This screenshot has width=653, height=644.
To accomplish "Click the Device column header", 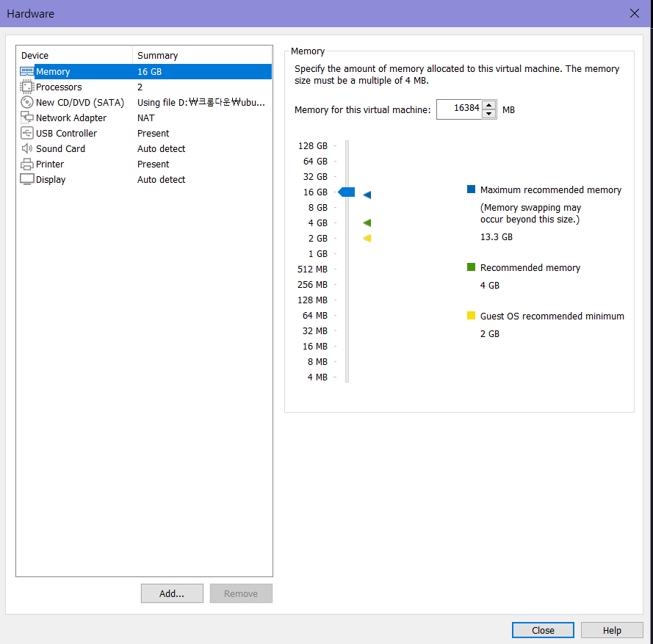I will click(x=74, y=55).
